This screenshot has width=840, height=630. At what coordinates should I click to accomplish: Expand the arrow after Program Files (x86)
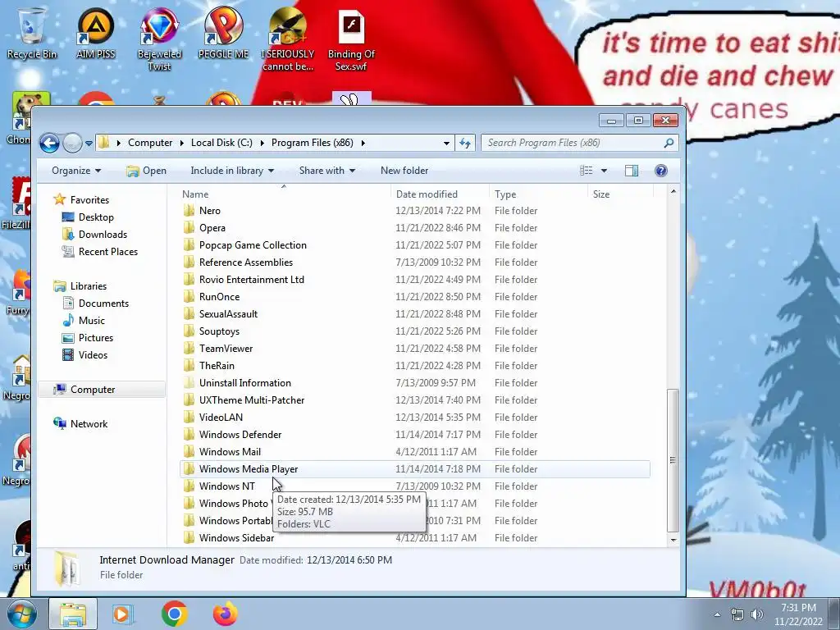tap(363, 143)
